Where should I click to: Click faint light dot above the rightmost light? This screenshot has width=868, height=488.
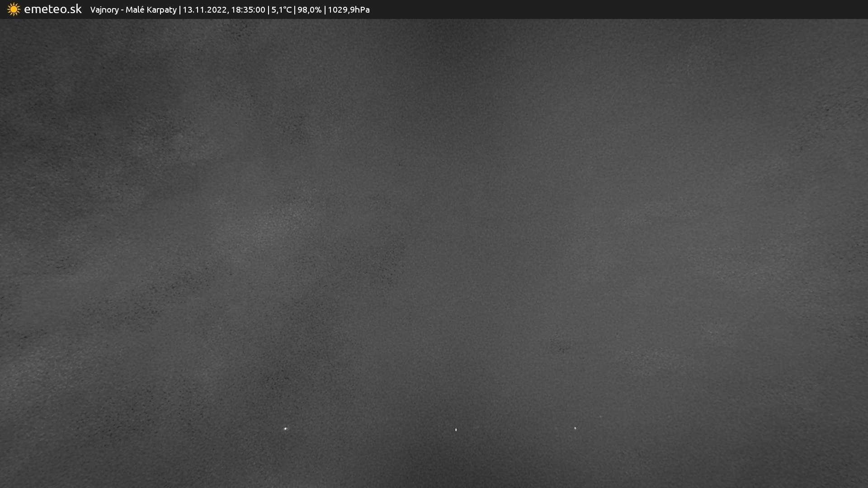[600, 417]
